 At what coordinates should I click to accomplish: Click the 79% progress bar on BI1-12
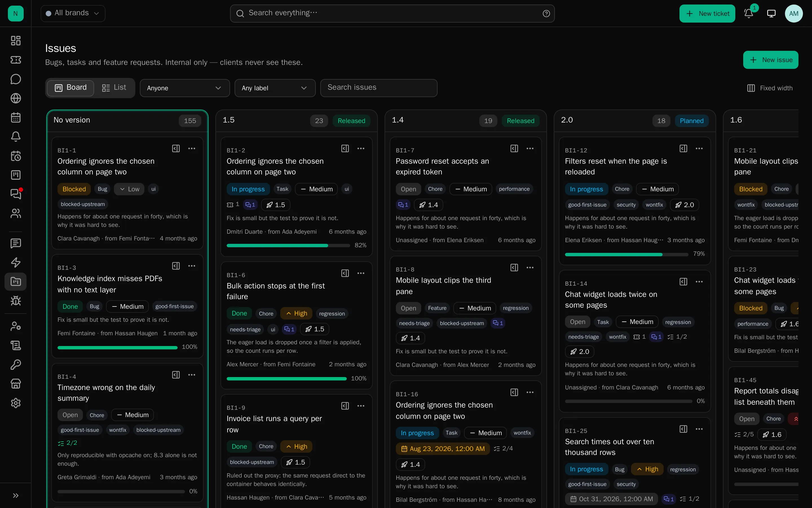pos(626,254)
